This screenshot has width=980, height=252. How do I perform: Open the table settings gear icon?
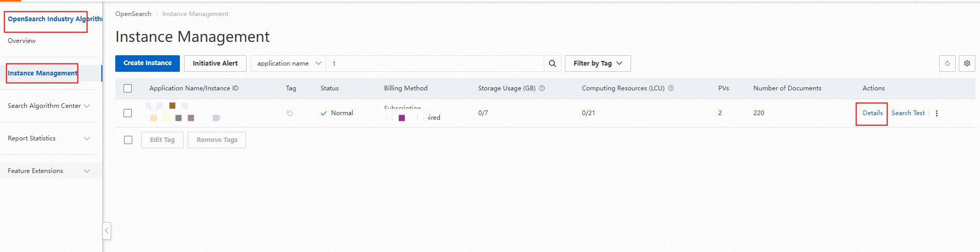point(967,64)
